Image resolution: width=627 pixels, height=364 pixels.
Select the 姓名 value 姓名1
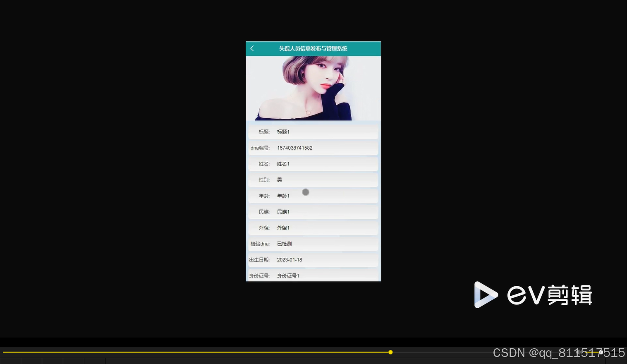tap(283, 164)
